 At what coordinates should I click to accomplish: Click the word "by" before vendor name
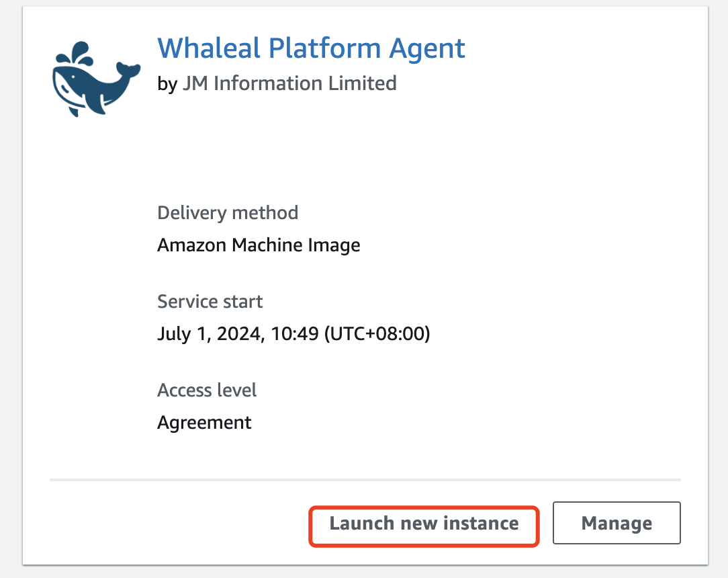[x=167, y=83]
